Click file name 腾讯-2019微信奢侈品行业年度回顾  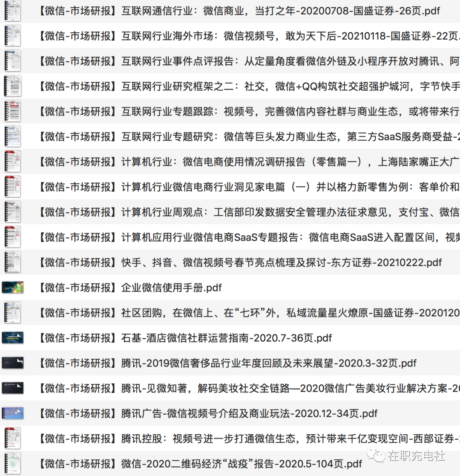coord(228,363)
